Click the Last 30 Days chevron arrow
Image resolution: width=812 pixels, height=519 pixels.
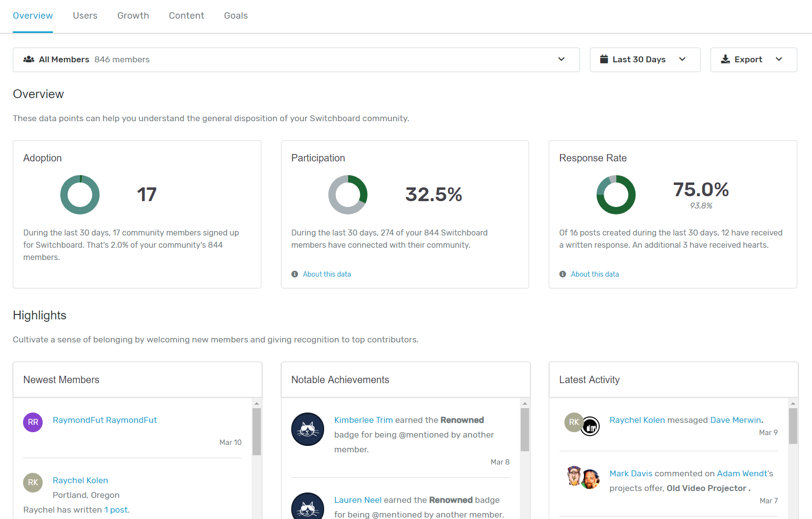(x=682, y=59)
